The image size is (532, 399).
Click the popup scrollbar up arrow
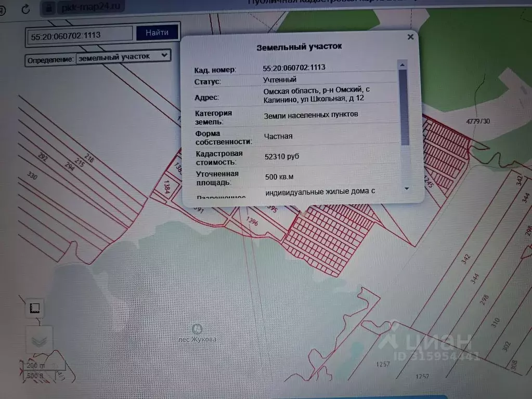pyautogui.click(x=402, y=65)
